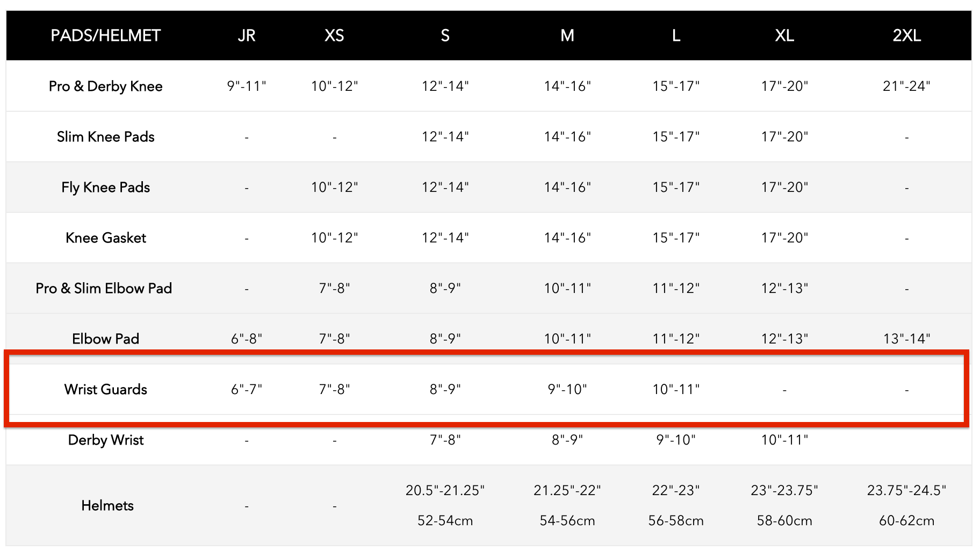Select the Fly Knee Pads row label
This screenshot has width=980, height=558.
point(106,187)
